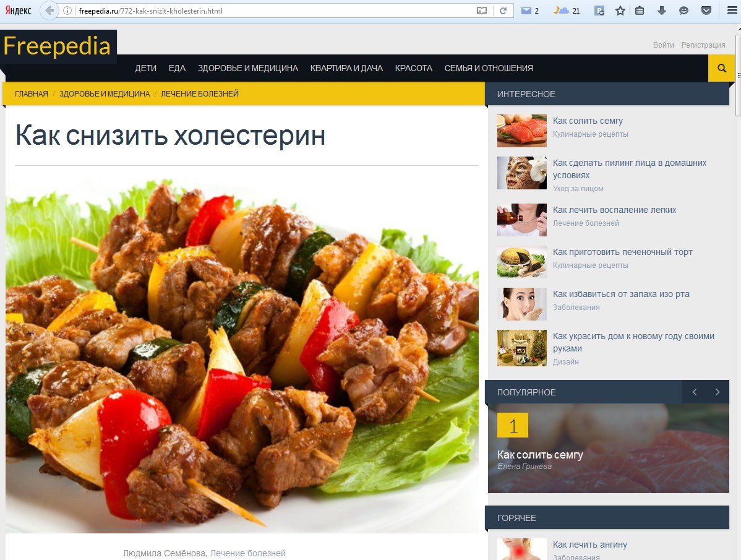Open 'Как сделать пилинг лица в домашних условиях'
This screenshot has height=560, width=741.
(x=630, y=169)
